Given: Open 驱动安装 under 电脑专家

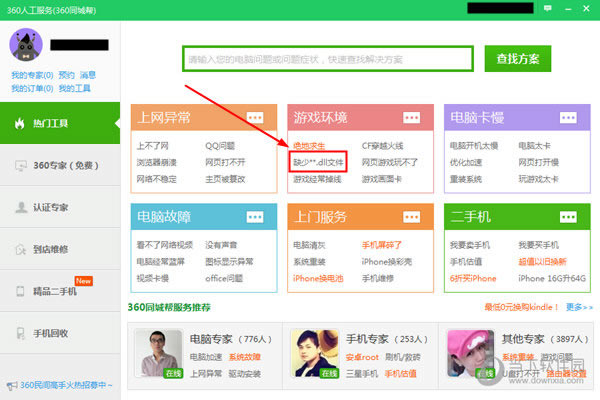Looking at the screenshot, I should 245,374.
